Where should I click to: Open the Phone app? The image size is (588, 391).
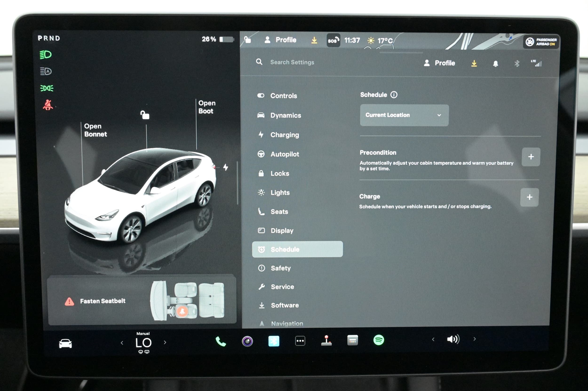(x=221, y=341)
